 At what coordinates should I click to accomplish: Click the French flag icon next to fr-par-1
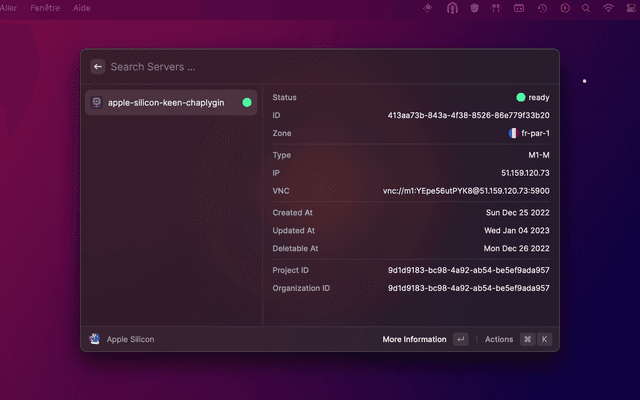click(513, 133)
